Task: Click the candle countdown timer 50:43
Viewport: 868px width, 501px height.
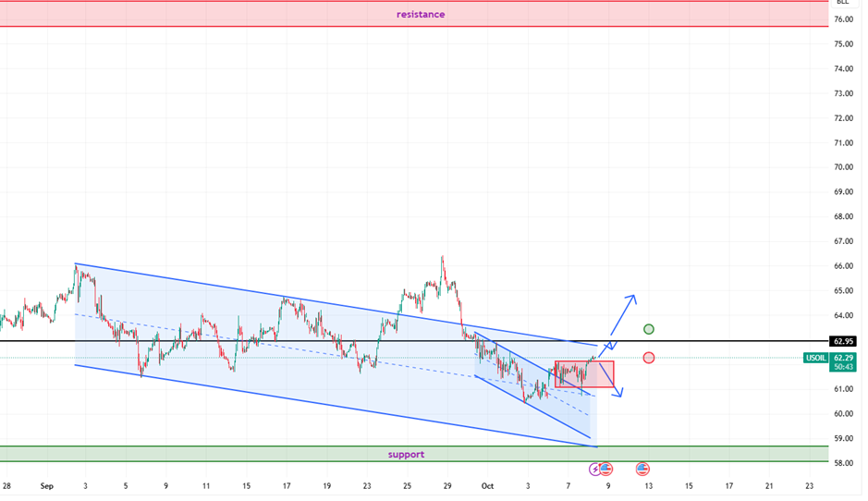Action: (x=842, y=367)
